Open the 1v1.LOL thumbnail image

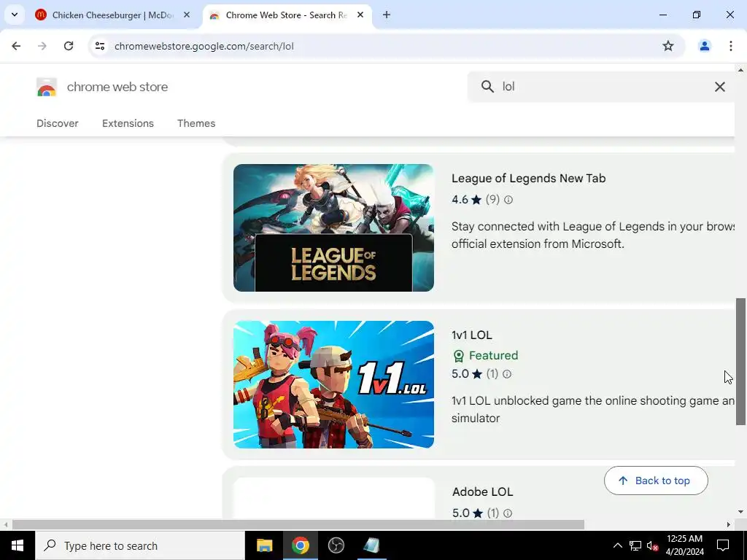click(333, 384)
